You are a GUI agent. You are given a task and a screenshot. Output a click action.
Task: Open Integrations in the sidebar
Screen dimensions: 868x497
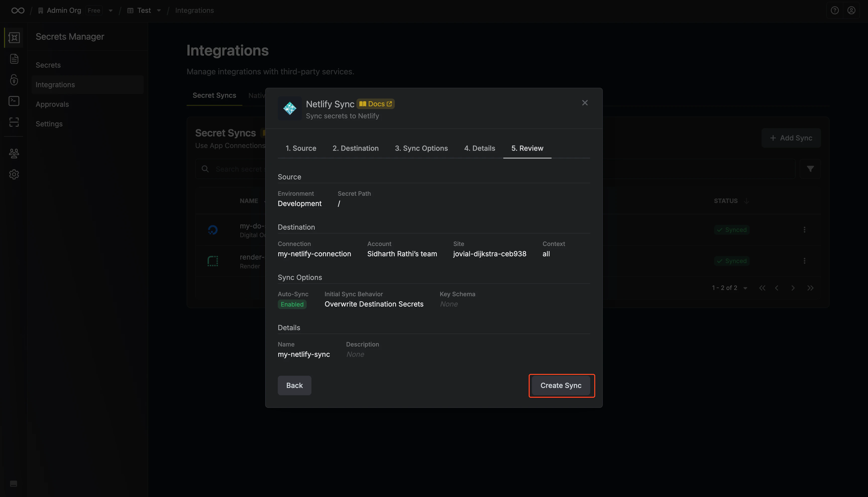[87, 85]
